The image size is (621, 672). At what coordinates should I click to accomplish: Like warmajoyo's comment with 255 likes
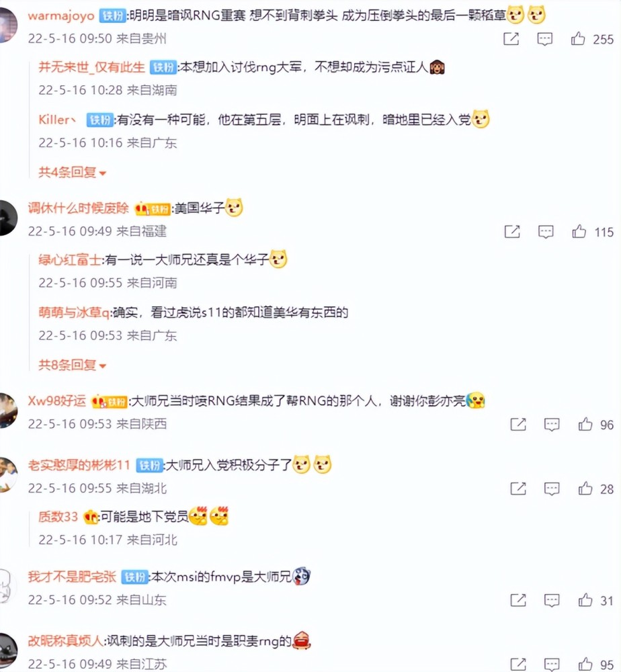coord(578,38)
